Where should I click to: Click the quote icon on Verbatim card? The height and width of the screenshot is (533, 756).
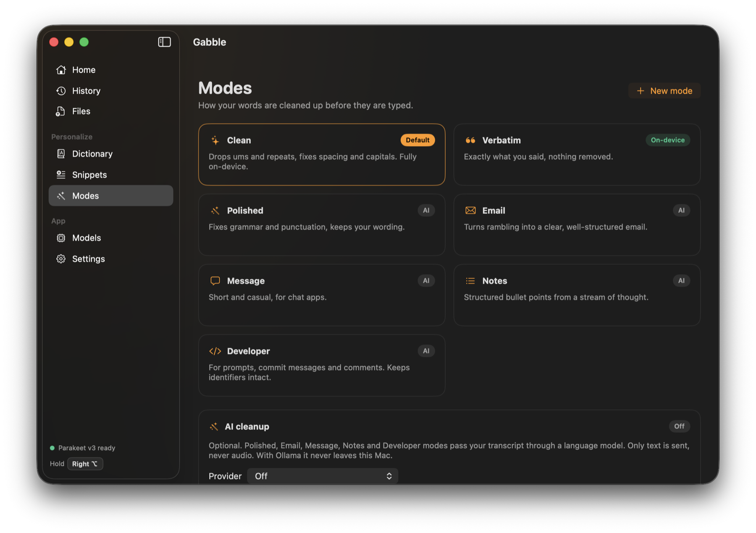[470, 140]
